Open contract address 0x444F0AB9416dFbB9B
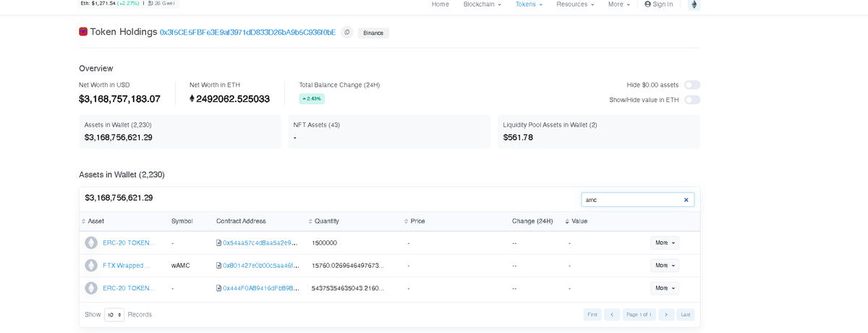The image size is (868, 333). (x=260, y=288)
